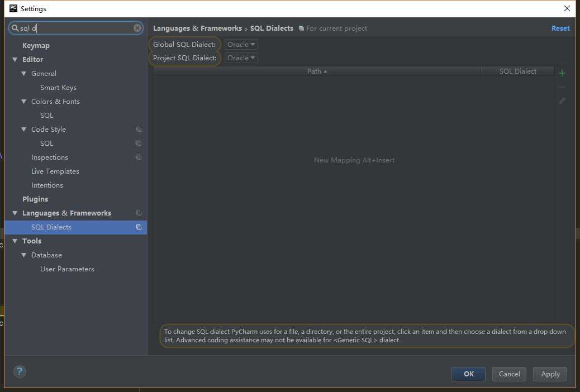580x392 pixels.
Task: Sort by Path column header
Action: point(317,71)
